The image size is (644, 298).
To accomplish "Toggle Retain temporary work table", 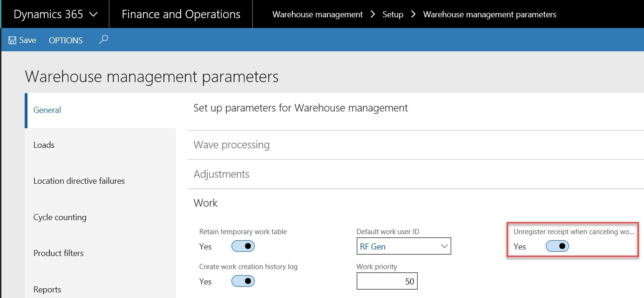I will pyautogui.click(x=243, y=246).
